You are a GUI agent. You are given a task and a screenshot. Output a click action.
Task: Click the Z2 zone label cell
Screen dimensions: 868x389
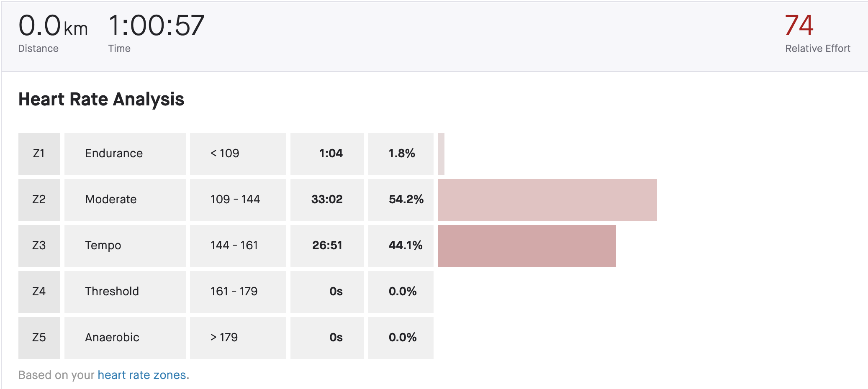(39, 200)
